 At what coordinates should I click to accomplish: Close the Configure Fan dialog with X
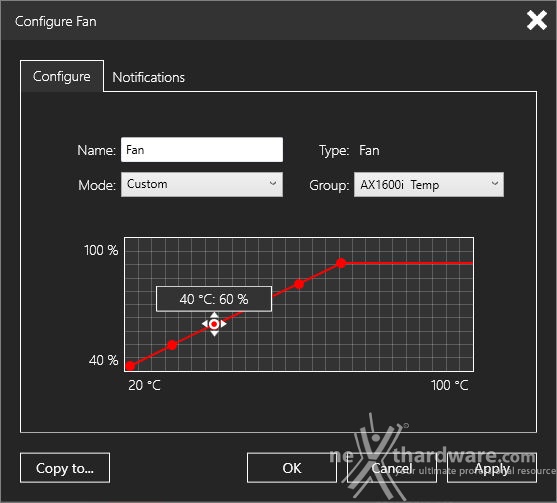(537, 20)
